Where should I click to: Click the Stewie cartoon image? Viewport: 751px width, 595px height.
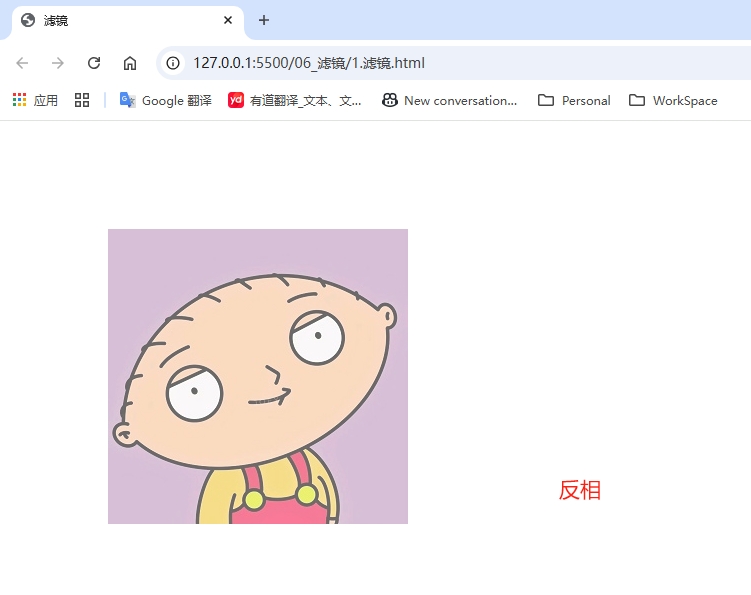(258, 376)
